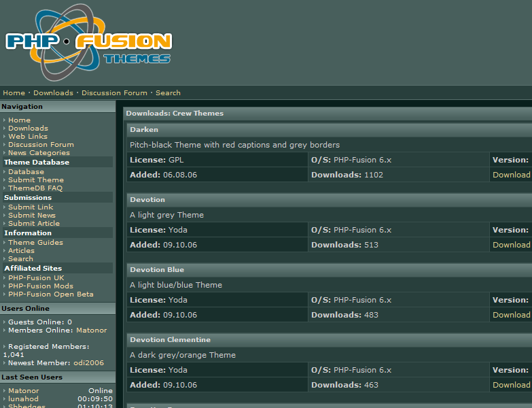Go to Home in the Navigation panel
532x408 pixels.
19,120
